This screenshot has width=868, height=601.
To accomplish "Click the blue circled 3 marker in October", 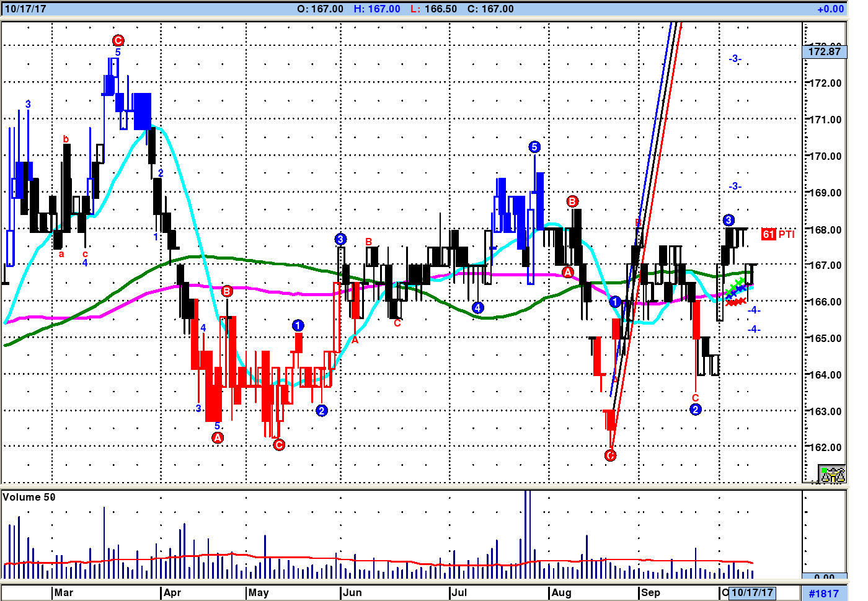I will point(728,220).
